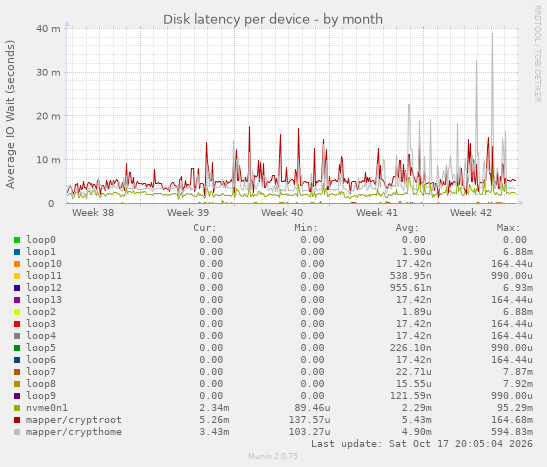Click the 'mapper/cryptroot' legend label
547x467 pixels.
tap(74, 420)
